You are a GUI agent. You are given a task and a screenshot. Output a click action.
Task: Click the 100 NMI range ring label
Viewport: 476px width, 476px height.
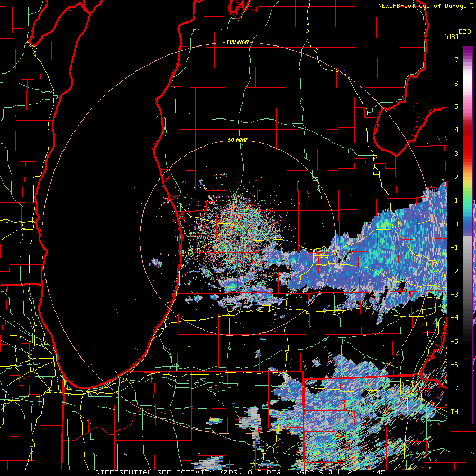pyautogui.click(x=237, y=42)
